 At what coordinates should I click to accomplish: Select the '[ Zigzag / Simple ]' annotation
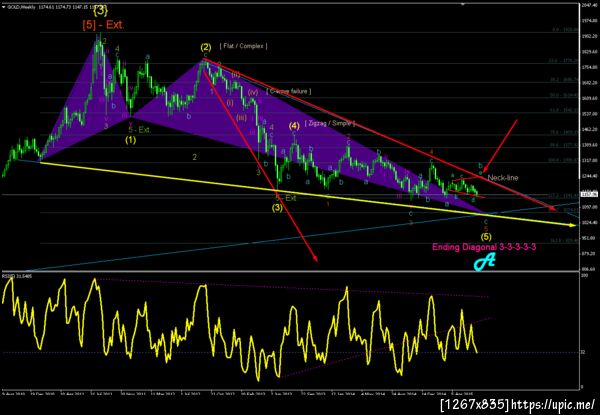[330, 123]
